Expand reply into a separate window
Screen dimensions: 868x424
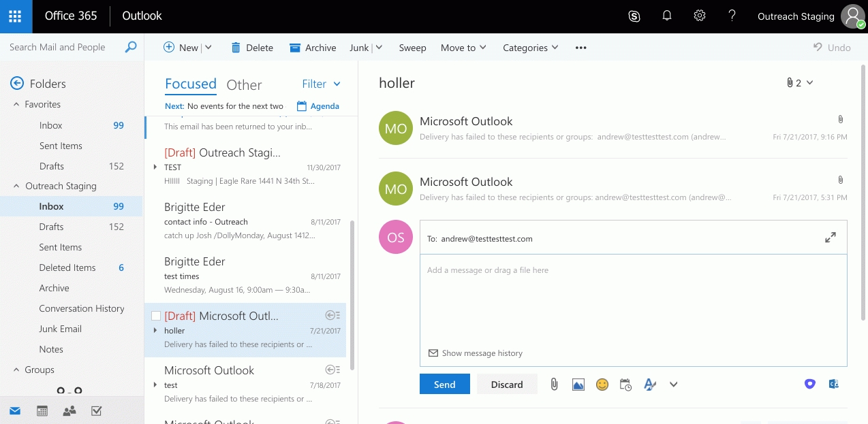[x=831, y=238]
